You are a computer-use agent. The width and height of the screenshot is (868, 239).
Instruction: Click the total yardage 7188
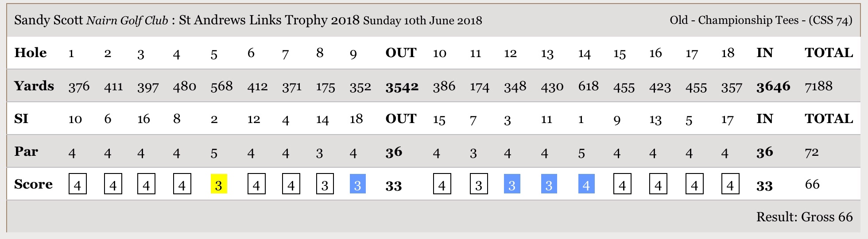tap(818, 86)
